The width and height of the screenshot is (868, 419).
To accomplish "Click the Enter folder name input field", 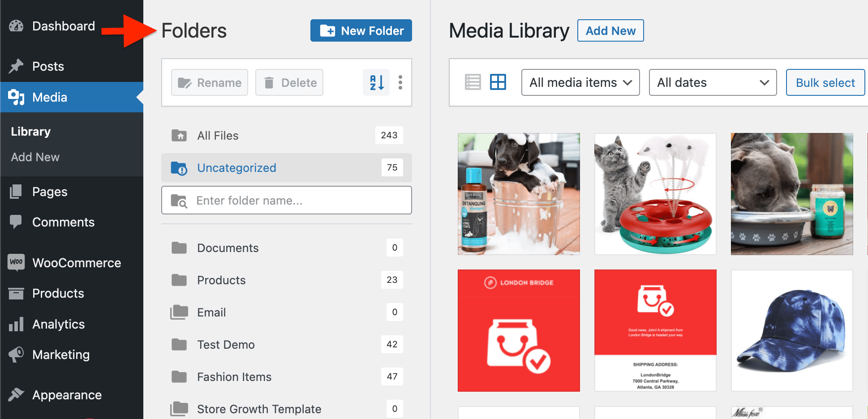I will pos(287,200).
